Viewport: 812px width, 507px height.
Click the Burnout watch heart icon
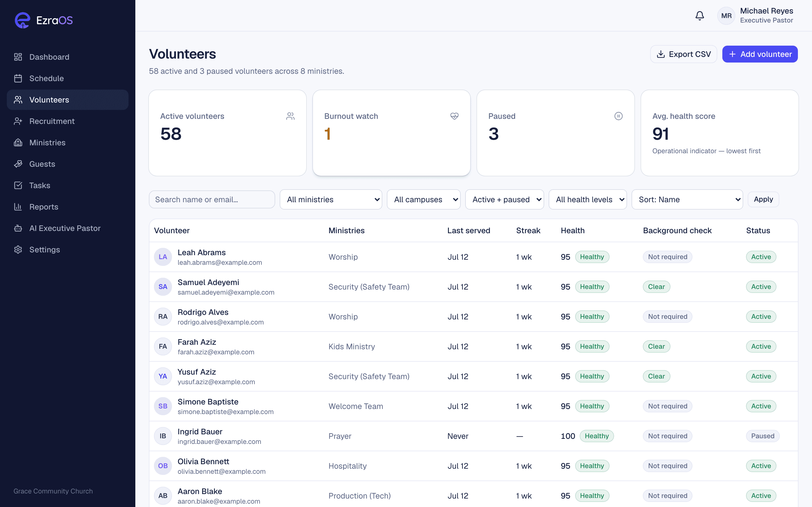454,116
